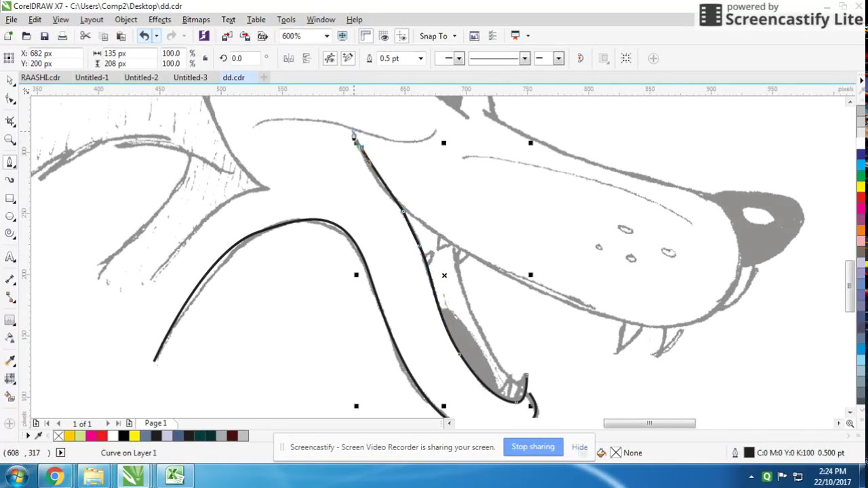Open the start arrowhead dropdown
This screenshot has width=868, height=488.
tap(458, 58)
